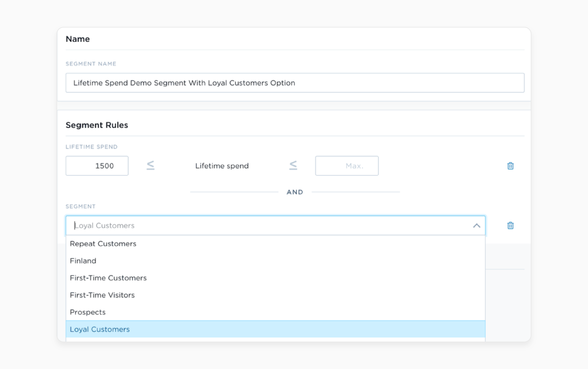Screen dimensions: 588x369
Task: Click the LIFETIME SPEND section label
Action: (92, 147)
